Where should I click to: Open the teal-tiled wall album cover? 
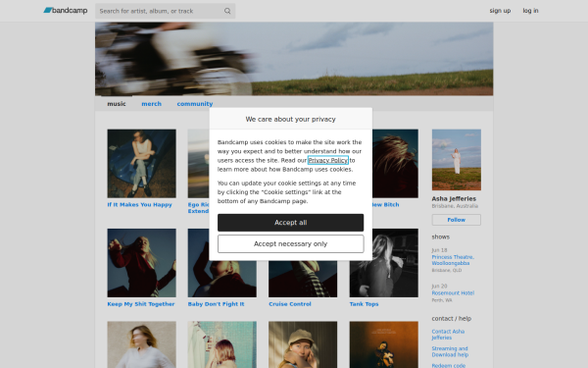(x=222, y=344)
